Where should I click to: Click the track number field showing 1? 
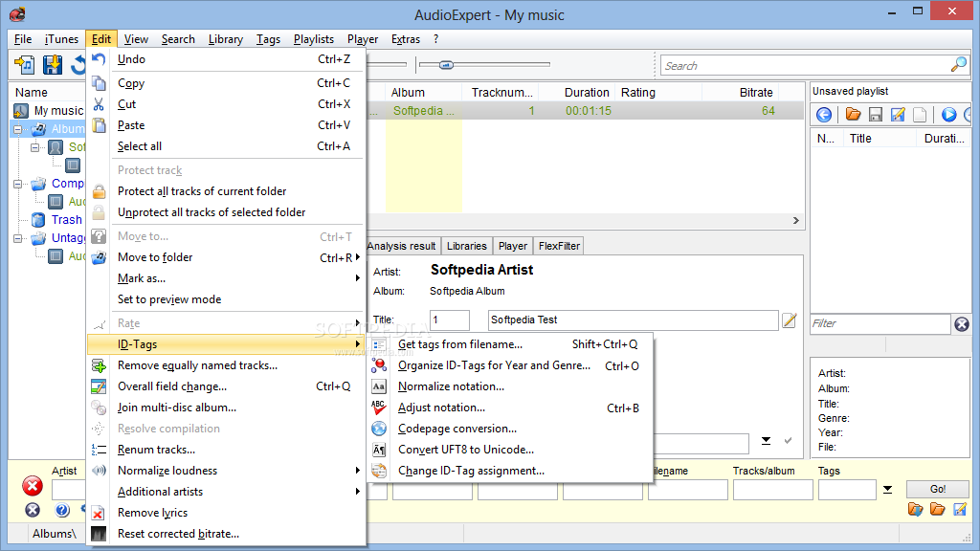[x=450, y=320]
